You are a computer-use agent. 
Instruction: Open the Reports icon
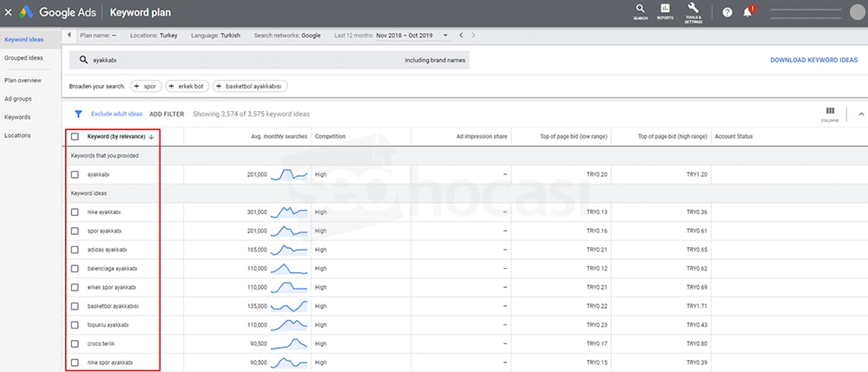pos(665,10)
